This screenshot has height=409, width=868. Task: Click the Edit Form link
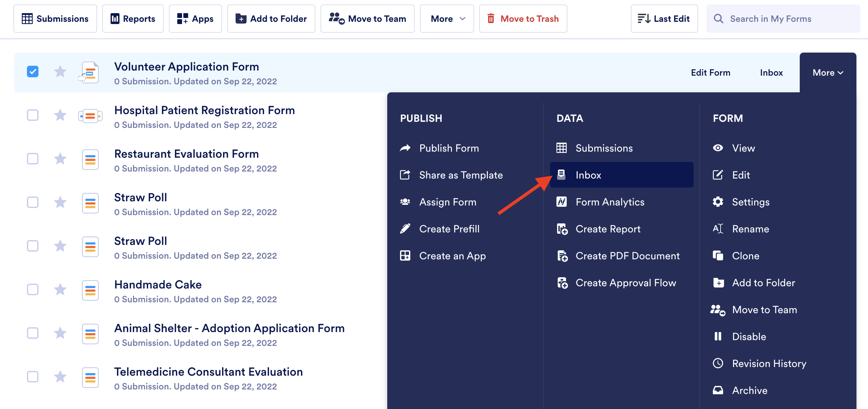click(x=710, y=73)
